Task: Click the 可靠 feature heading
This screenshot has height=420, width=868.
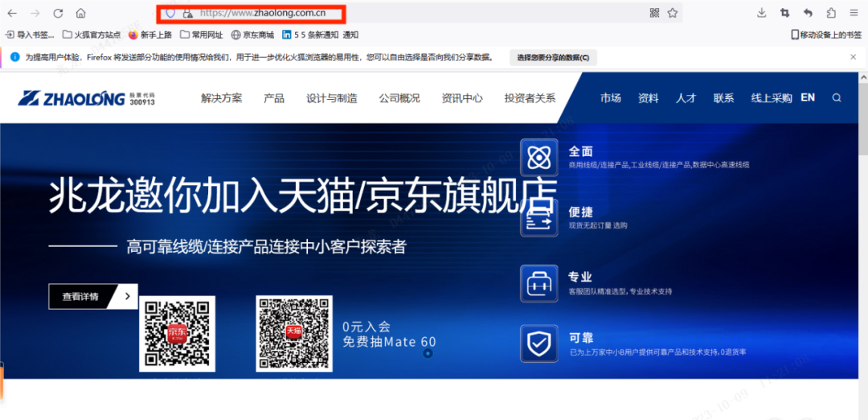Action: [581, 337]
